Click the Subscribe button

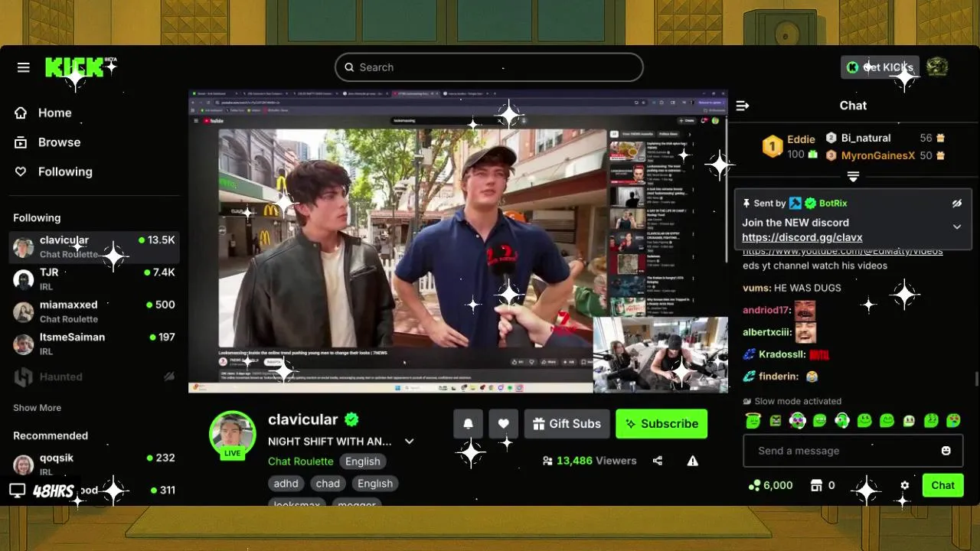[661, 423]
